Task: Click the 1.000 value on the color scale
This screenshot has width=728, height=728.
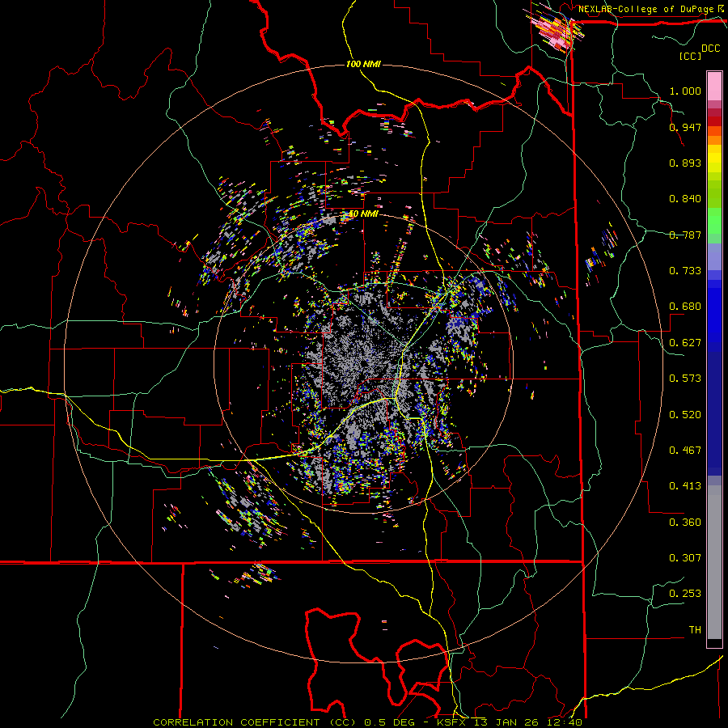Action: 685,91
